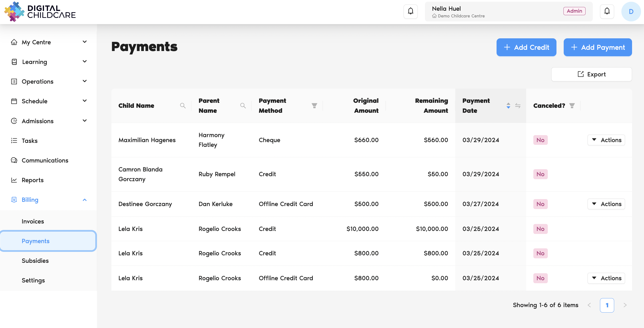Click the Parent Name search icon

tap(243, 106)
